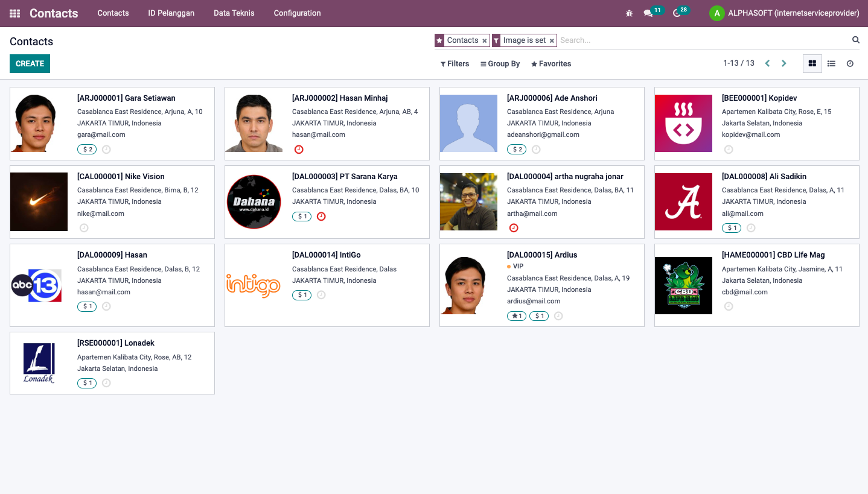The height and width of the screenshot is (494, 868).
Task: Expand the Group By dropdown
Action: 500,64
